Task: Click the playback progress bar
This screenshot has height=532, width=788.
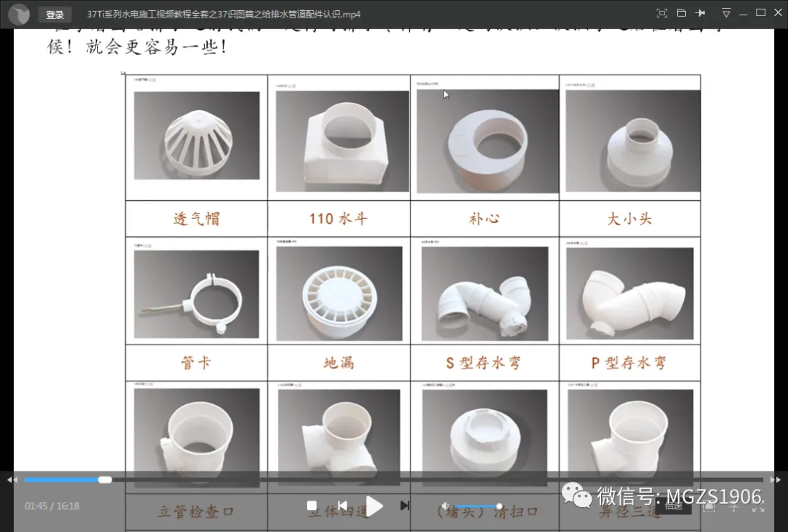Action: click(x=393, y=479)
